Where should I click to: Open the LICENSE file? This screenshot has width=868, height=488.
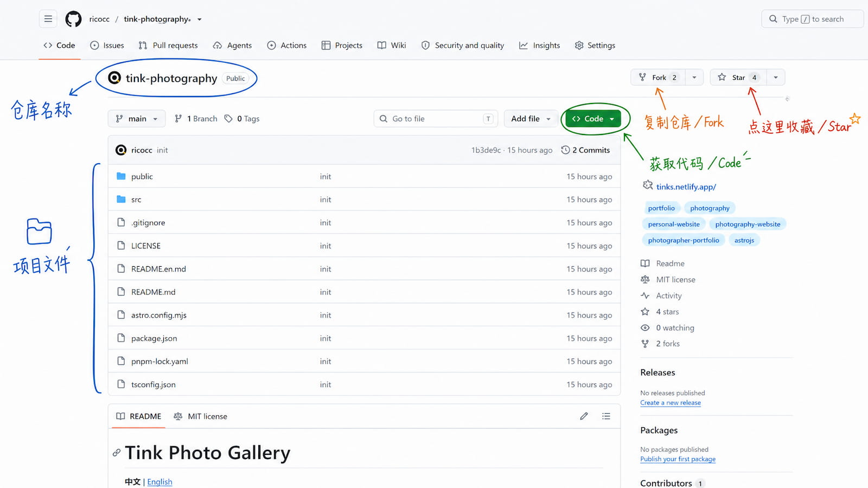coord(146,246)
